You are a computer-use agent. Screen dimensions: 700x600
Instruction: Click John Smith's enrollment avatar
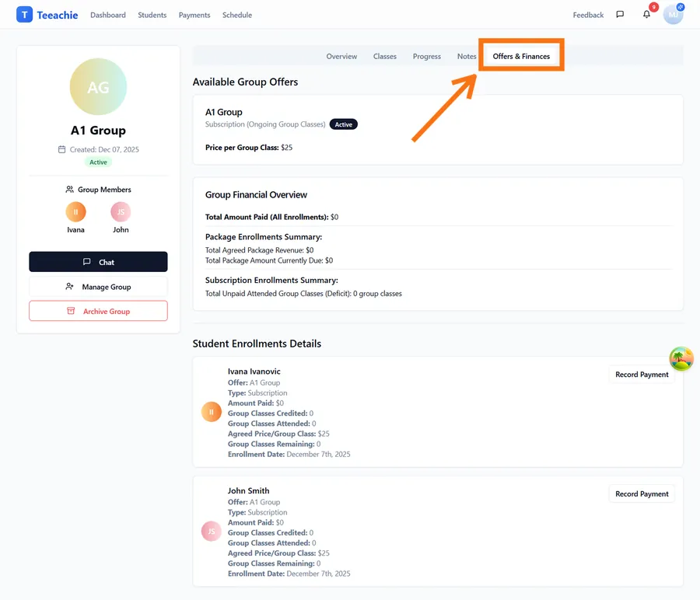coord(212,532)
